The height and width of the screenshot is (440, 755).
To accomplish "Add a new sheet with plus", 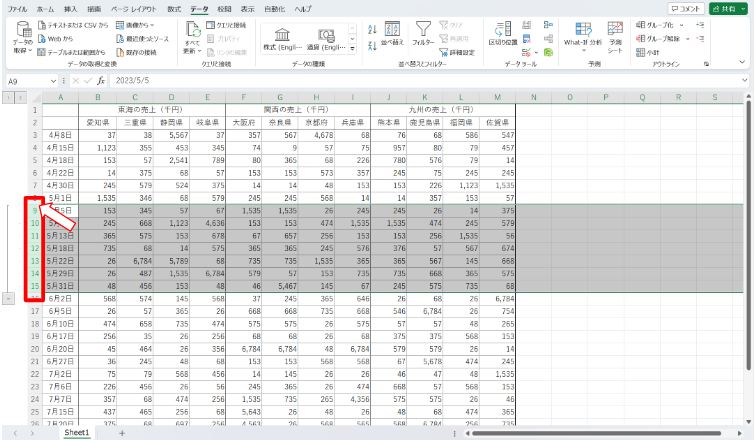I will coord(122,433).
